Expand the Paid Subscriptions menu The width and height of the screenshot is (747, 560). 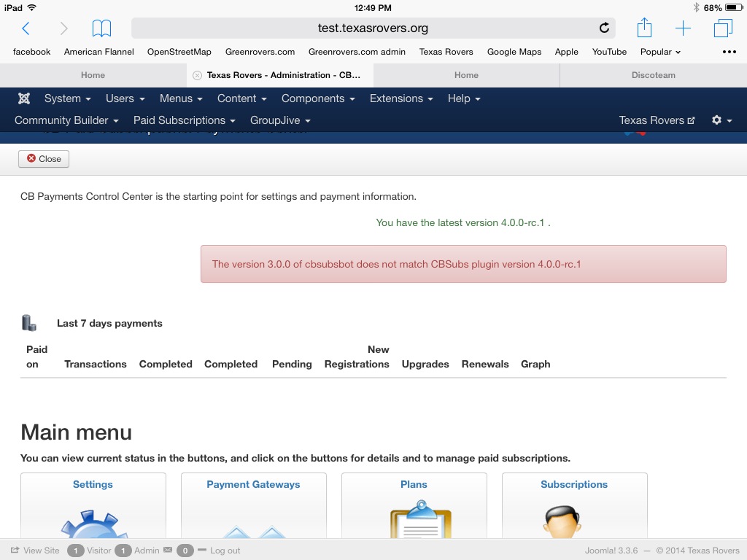(x=185, y=120)
